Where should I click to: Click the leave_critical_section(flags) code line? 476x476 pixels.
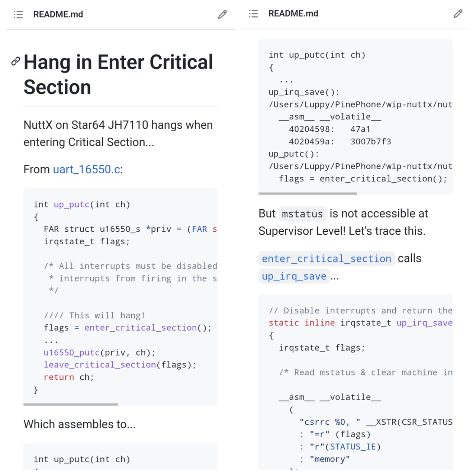click(120, 365)
